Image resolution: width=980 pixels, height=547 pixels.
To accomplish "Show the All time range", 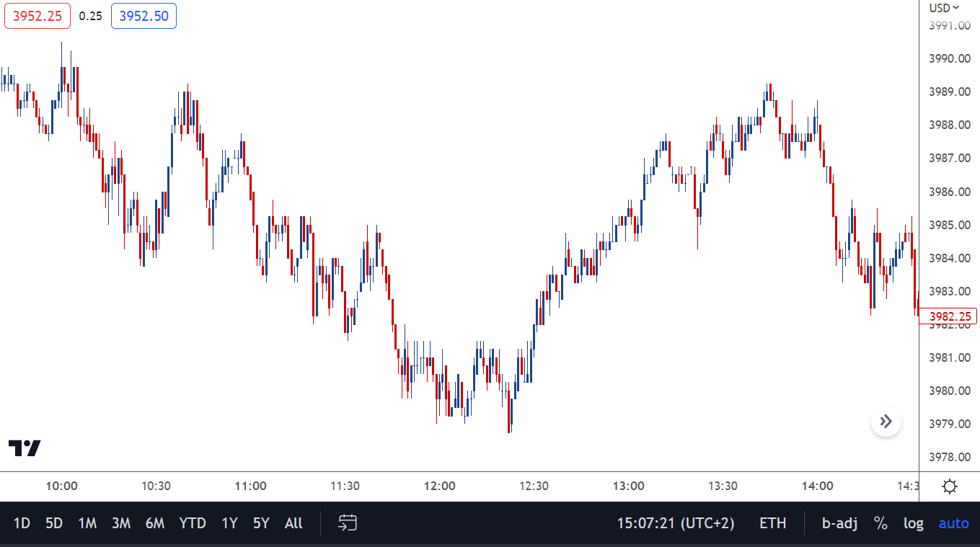I will [x=293, y=523].
